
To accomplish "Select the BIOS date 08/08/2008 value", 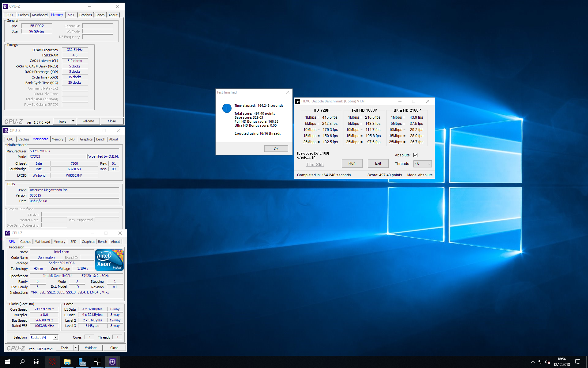I will click(x=74, y=201).
